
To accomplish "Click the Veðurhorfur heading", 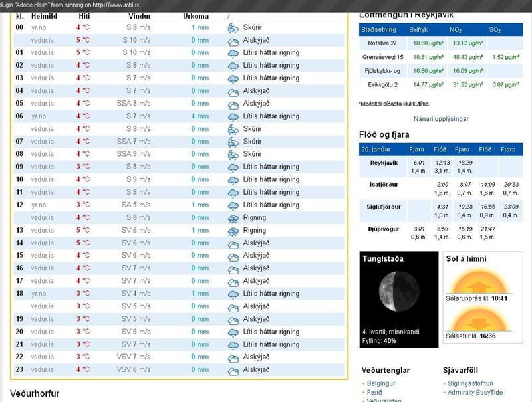I will [x=35, y=393].
